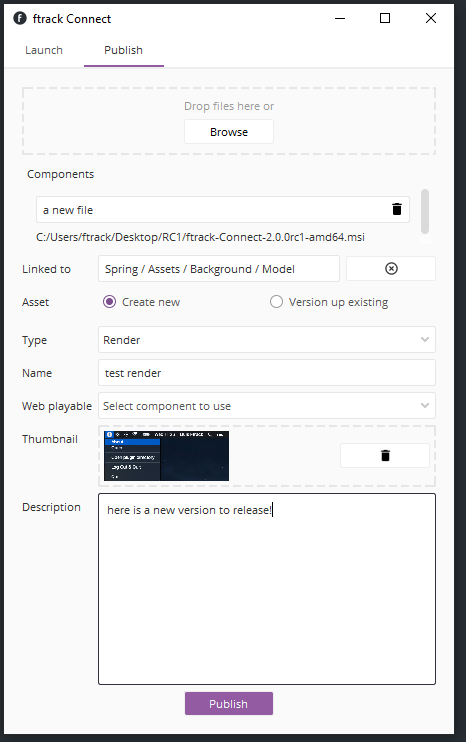The width and height of the screenshot is (466, 742).
Task: Open the Type dropdown showing Render
Action: click(267, 340)
